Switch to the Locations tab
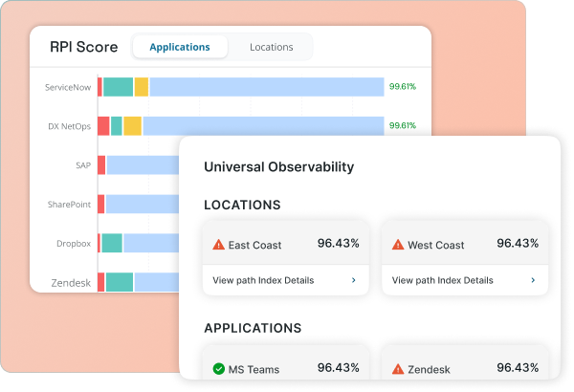The image size is (574, 392). [272, 47]
